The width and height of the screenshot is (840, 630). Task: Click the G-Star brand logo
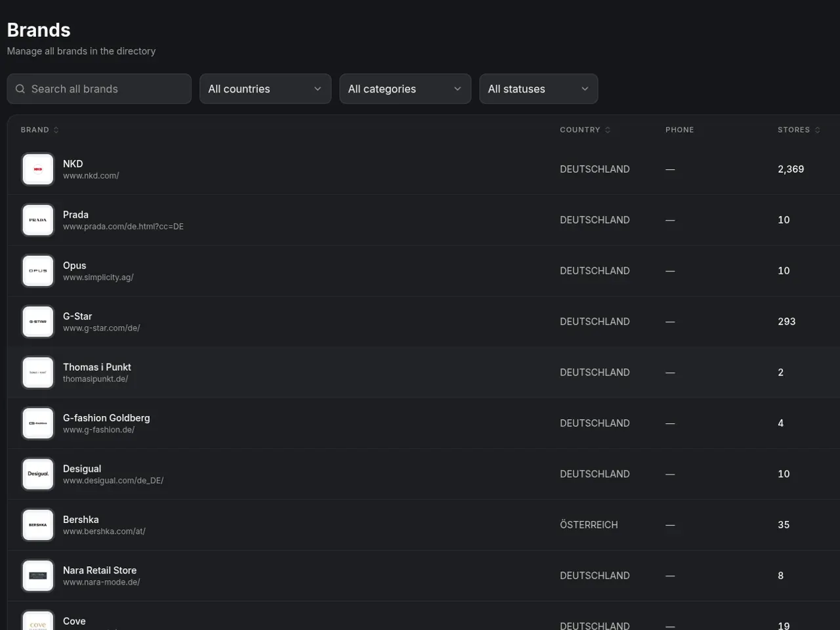tap(38, 322)
